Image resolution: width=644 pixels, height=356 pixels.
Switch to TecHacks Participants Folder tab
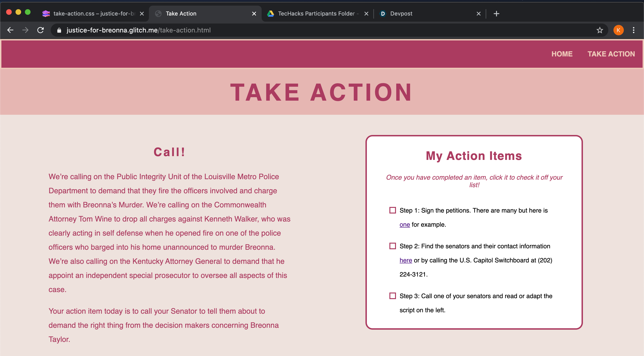point(316,13)
